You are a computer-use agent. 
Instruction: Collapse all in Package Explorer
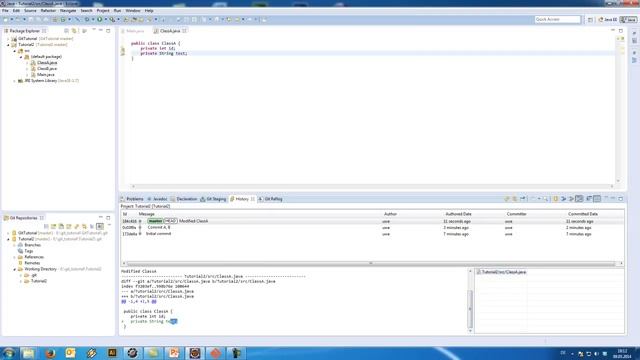[67, 31]
